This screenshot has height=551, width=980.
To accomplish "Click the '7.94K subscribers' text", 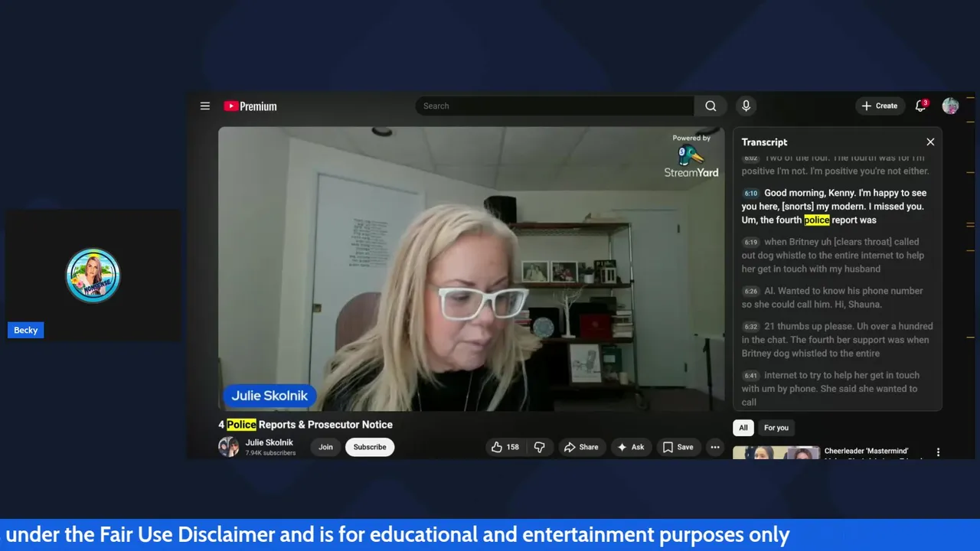I will 270,453.
